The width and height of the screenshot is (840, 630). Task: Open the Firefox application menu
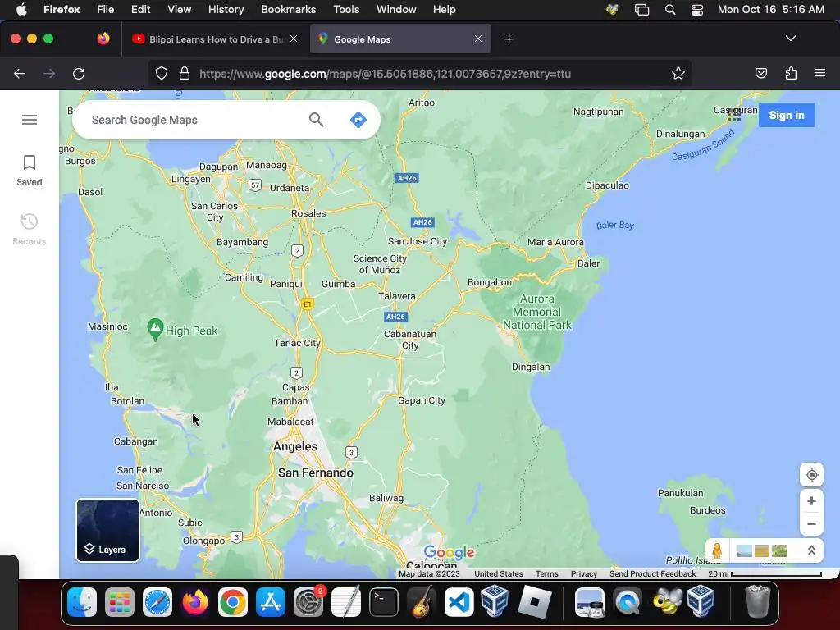coord(819,73)
